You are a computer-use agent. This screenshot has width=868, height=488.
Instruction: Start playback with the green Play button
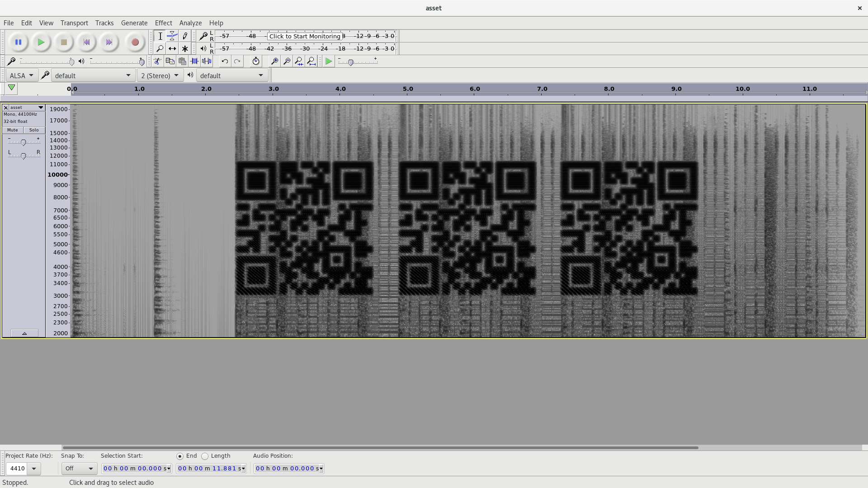41,42
